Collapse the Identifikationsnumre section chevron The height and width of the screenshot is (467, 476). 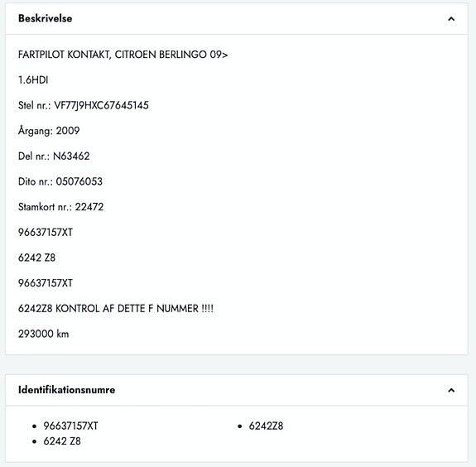click(451, 390)
